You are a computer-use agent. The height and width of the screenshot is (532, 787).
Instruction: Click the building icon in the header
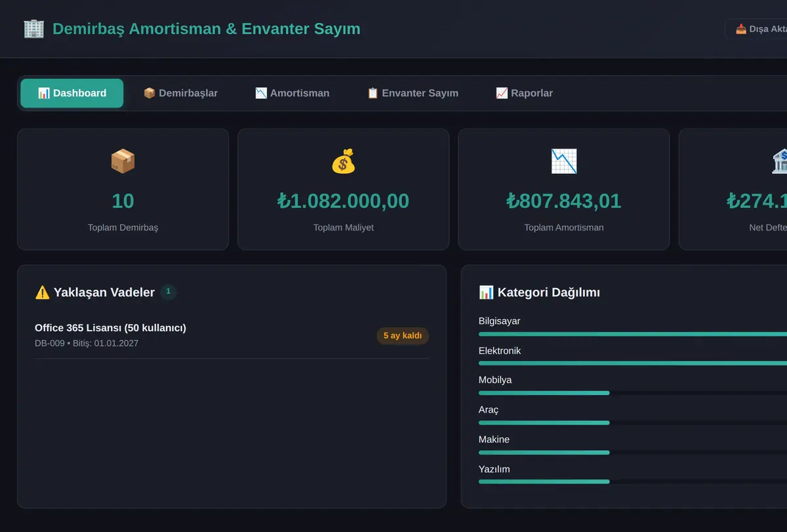point(33,29)
